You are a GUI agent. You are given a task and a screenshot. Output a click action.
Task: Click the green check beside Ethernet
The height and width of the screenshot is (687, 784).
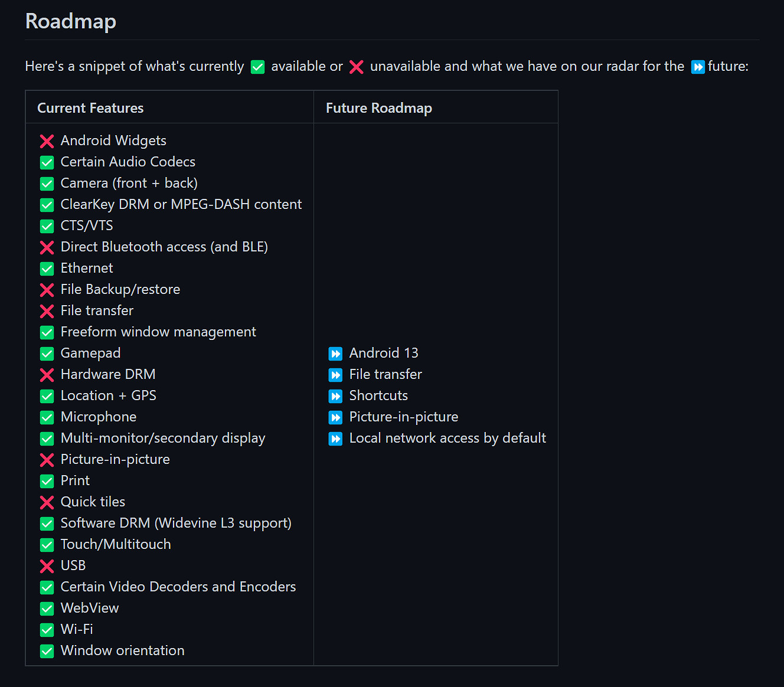pyautogui.click(x=47, y=269)
